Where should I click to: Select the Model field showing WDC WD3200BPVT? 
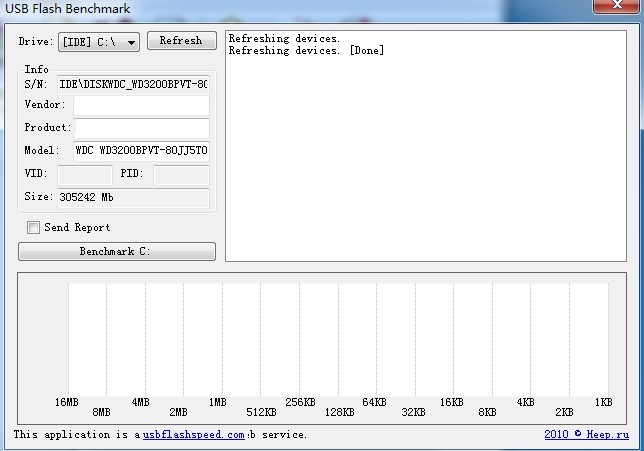(x=141, y=151)
